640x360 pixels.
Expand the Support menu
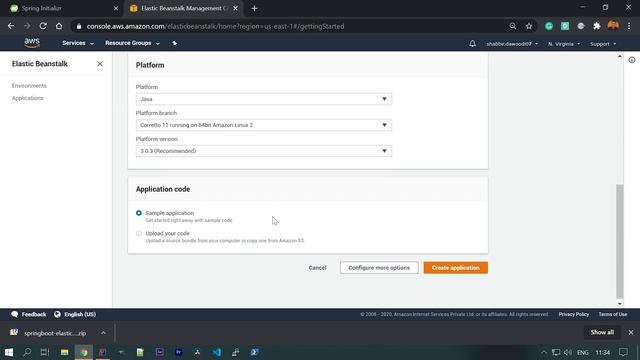point(603,44)
